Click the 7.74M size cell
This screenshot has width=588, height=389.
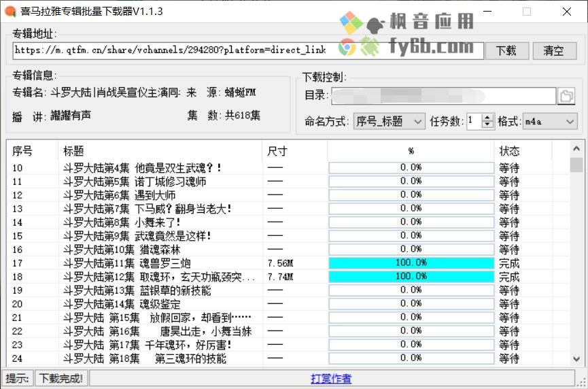pos(281,277)
